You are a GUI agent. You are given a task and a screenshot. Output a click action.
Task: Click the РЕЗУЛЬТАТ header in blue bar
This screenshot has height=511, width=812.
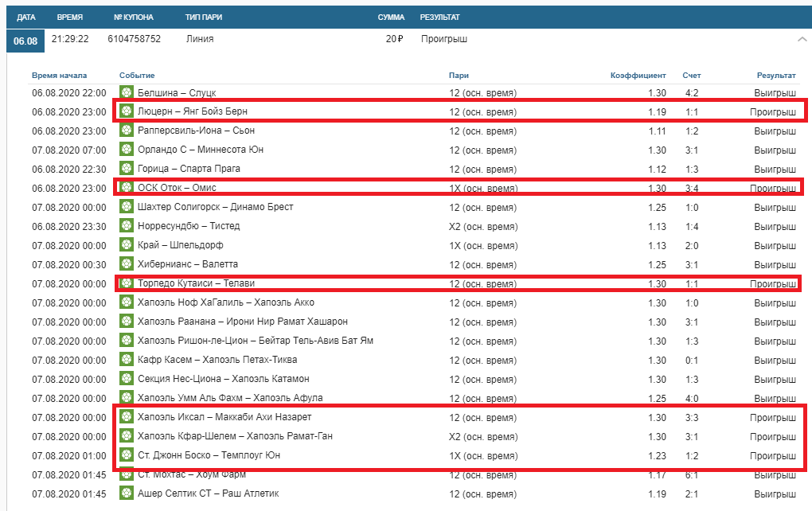[439, 17]
